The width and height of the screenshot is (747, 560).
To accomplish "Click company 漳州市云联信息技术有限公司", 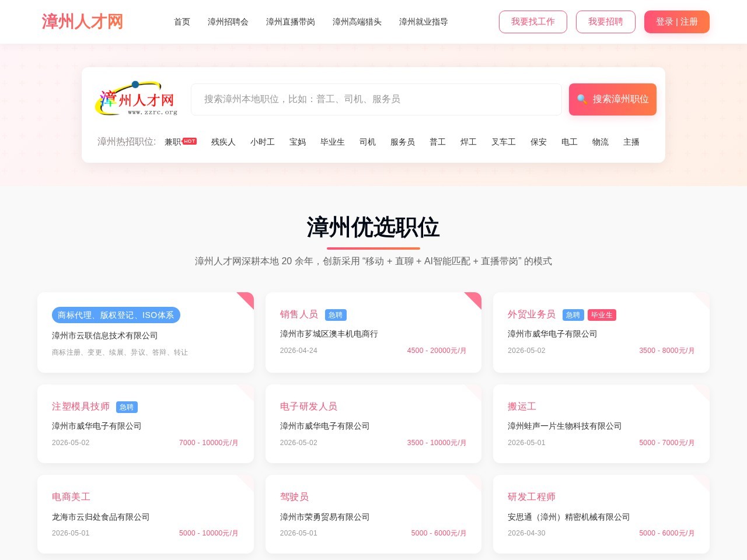I will (105, 336).
